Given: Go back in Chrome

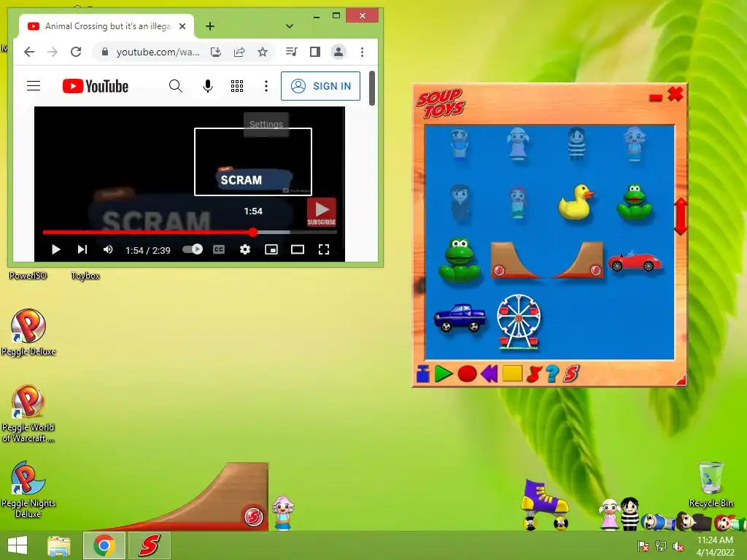Looking at the screenshot, I should click(x=29, y=52).
